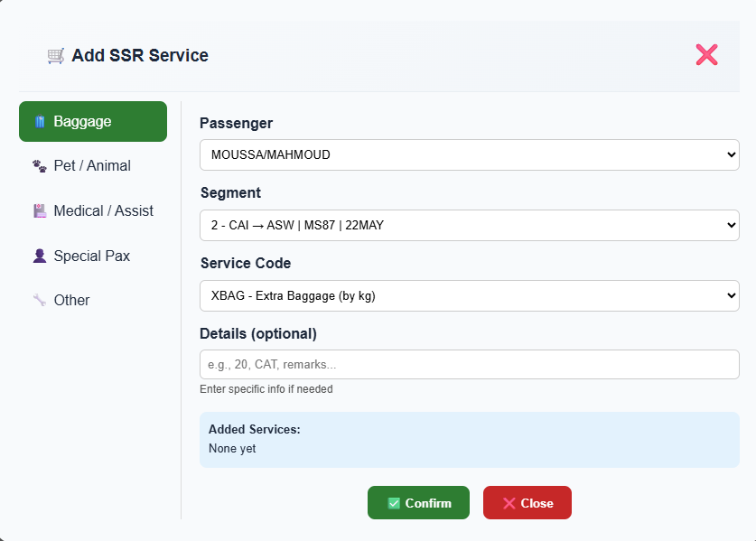756x541 pixels.
Task: Open the Passenger dropdown showing MOUSSA/MAHMOUD
Action: point(470,154)
